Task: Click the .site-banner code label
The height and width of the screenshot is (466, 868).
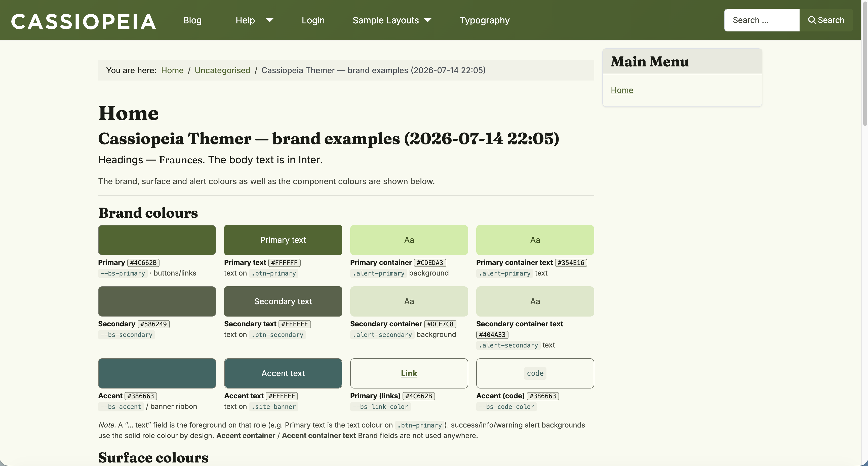Action: click(x=274, y=407)
